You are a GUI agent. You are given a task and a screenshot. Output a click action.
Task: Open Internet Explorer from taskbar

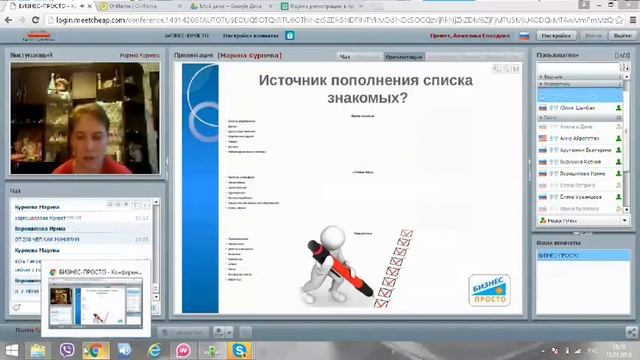click(154, 351)
